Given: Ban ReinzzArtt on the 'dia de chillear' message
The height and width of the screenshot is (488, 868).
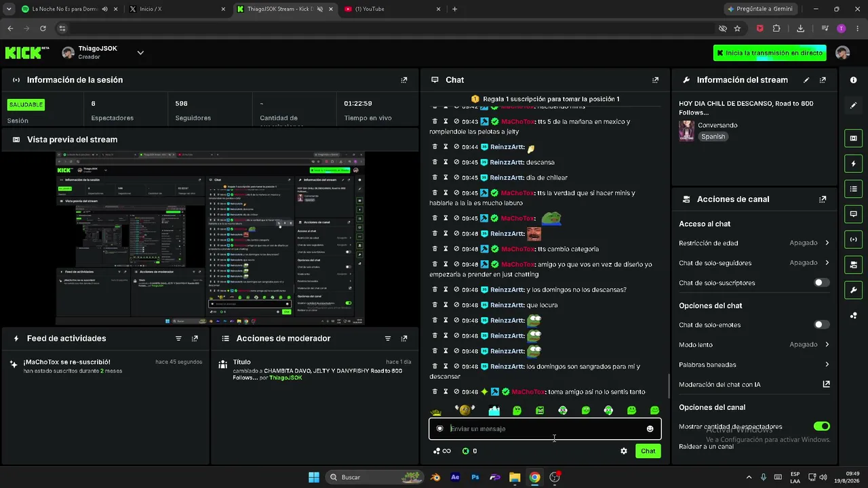Looking at the screenshot, I should tap(456, 178).
